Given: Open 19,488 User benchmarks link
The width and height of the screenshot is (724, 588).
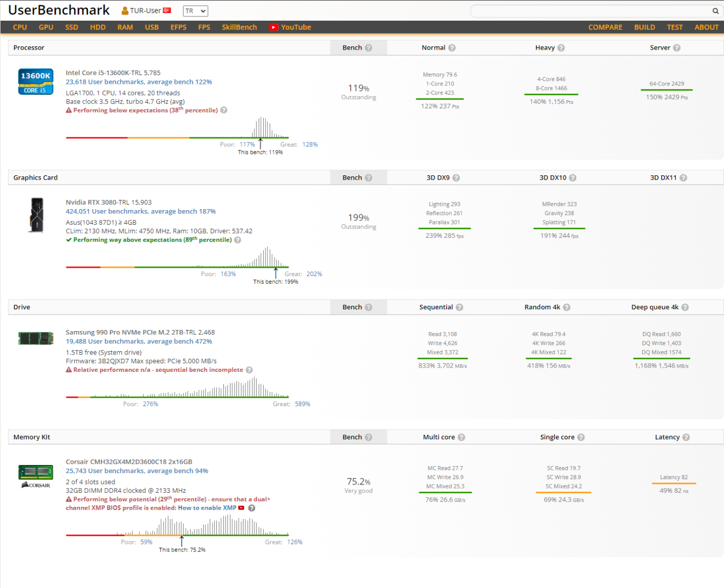Looking at the screenshot, I should point(139,342).
